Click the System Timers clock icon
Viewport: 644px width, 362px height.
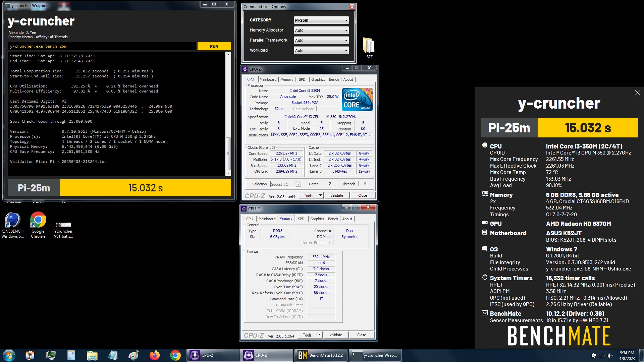485,277
